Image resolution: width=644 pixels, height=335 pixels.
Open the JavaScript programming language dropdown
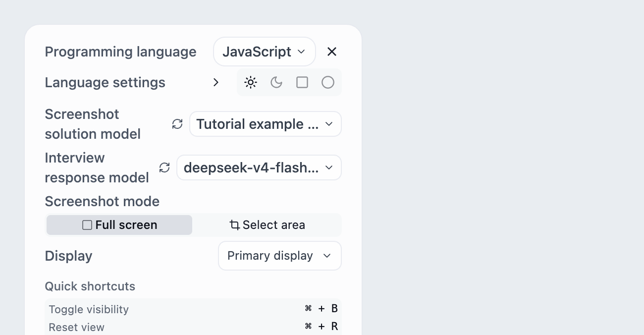(265, 52)
